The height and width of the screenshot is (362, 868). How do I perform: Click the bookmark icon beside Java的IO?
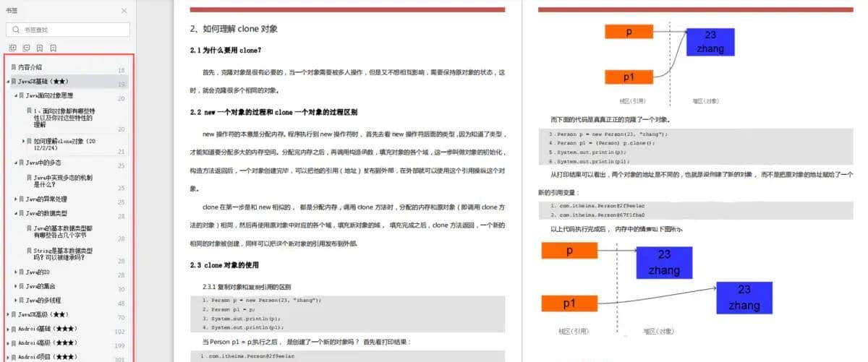pos(21,272)
